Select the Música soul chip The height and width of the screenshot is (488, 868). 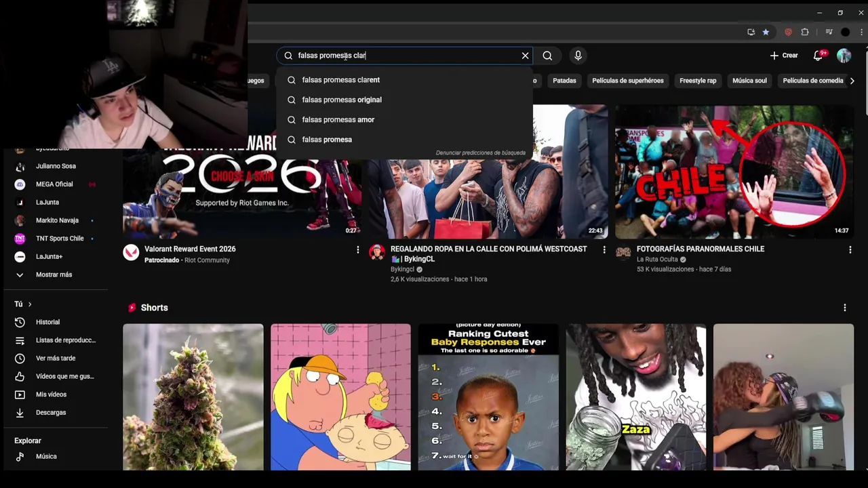749,81
